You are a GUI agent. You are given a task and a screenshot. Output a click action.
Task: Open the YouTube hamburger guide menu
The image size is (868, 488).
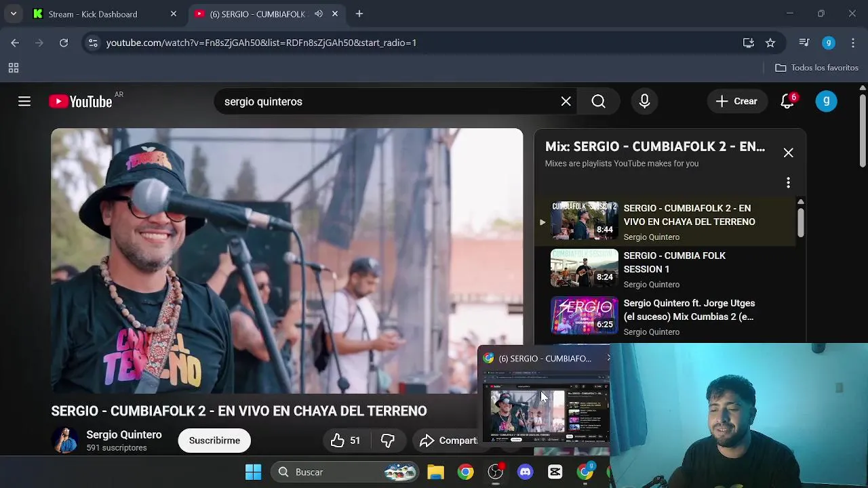tap(24, 102)
